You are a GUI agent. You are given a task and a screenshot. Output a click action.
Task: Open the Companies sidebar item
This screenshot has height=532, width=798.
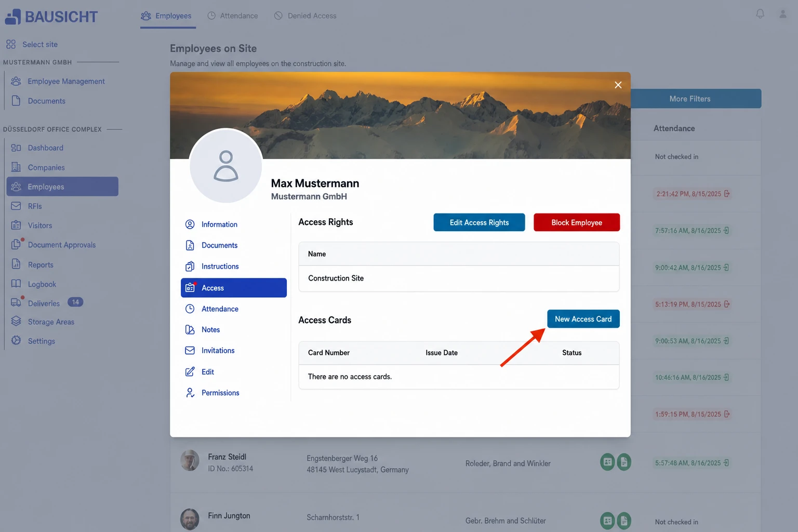[38, 167]
